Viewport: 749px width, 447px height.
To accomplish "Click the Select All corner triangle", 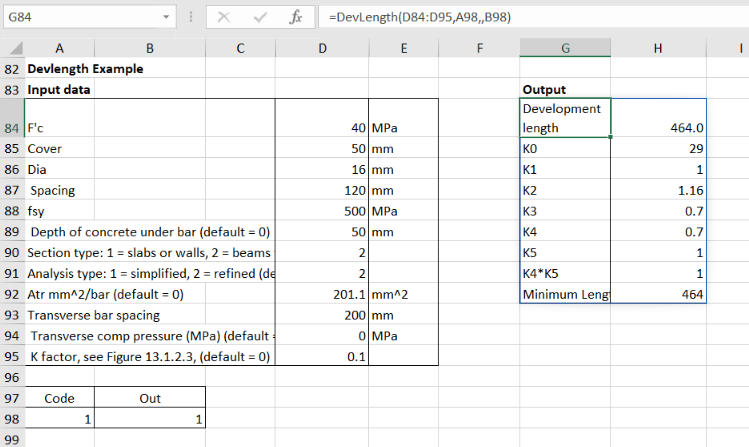I will tap(13, 49).
